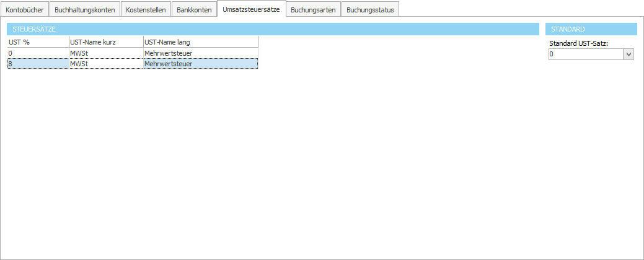
Task: Click the UST-Name lang column header
Action: pyautogui.click(x=200, y=42)
